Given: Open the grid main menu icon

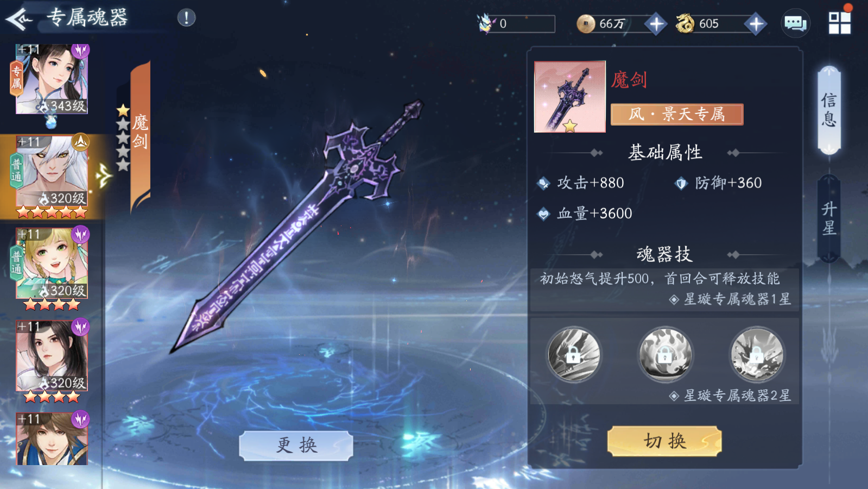Looking at the screenshot, I should [839, 23].
